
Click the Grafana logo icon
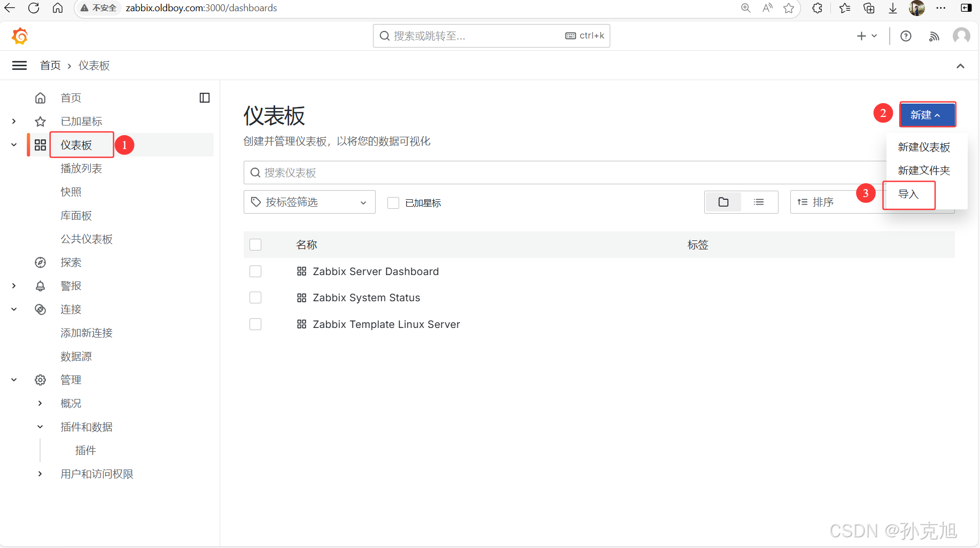tap(20, 36)
